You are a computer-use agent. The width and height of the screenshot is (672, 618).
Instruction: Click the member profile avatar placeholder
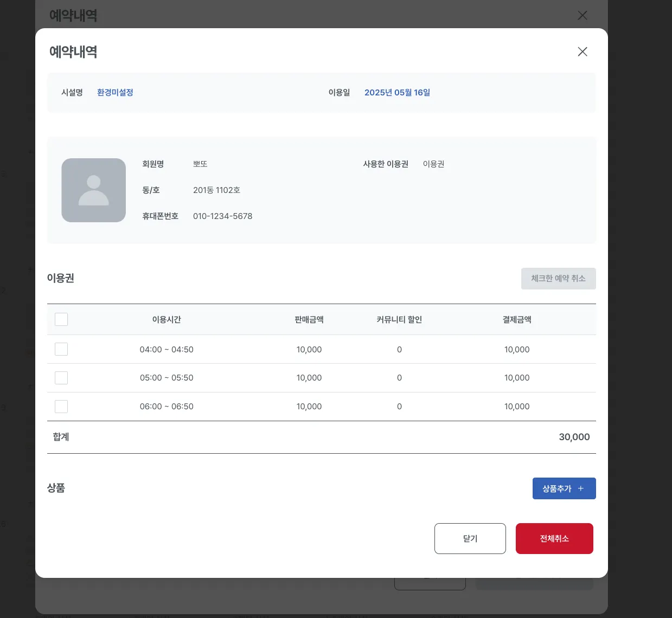coord(94,190)
